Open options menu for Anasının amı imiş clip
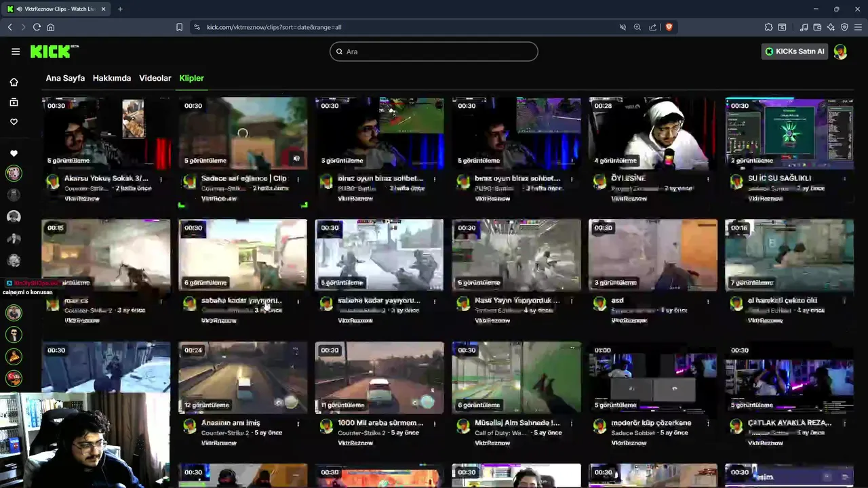Image resolution: width=868 pixels, height=488 pixels. pyautogui.click(x=298, y=424)
